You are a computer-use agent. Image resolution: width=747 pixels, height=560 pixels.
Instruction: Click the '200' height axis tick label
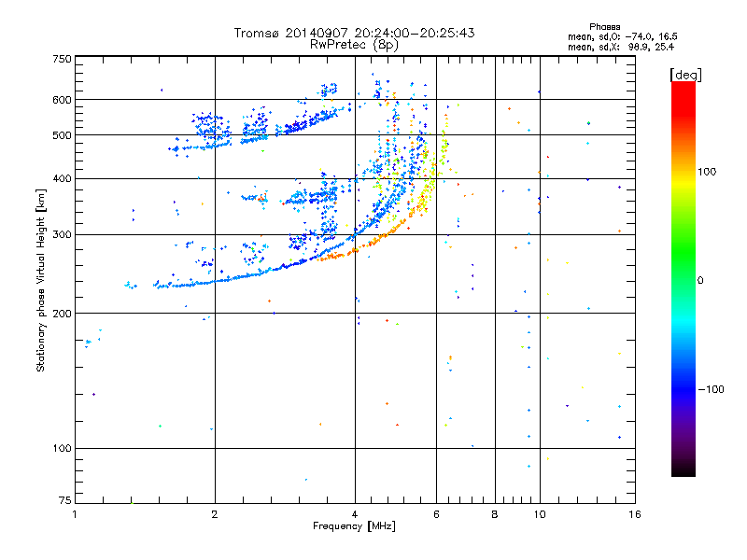pos(62,314)
